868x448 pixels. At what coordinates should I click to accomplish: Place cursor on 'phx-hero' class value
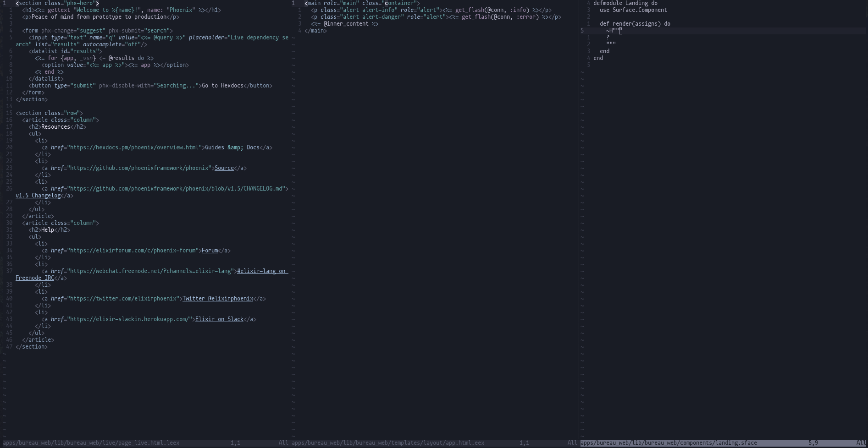coord(80,3)
